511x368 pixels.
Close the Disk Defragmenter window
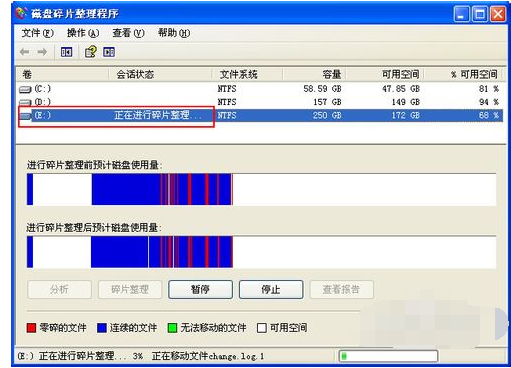498,14
